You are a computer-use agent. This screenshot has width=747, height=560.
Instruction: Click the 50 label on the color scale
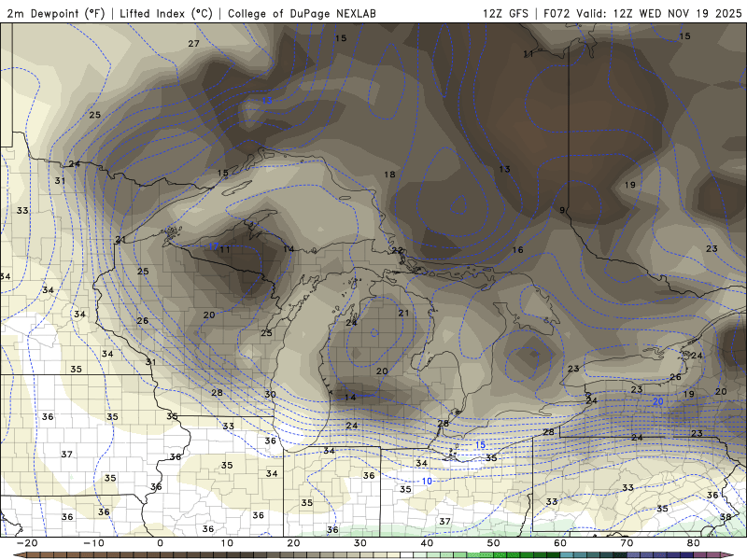click(494, 543)
